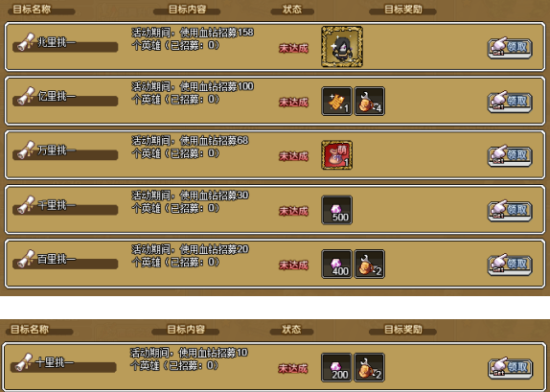Click 领取 button for 亿里挑一 goal

[510, 102]
